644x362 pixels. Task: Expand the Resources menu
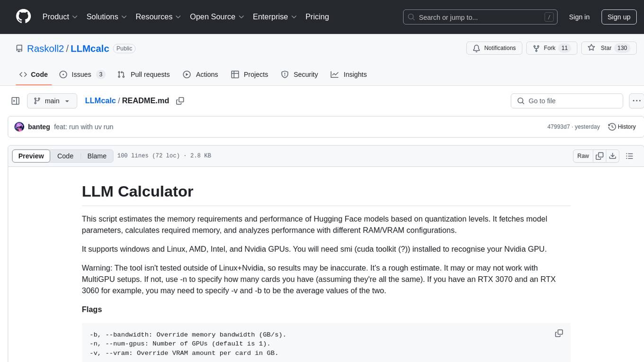point(158,17)
